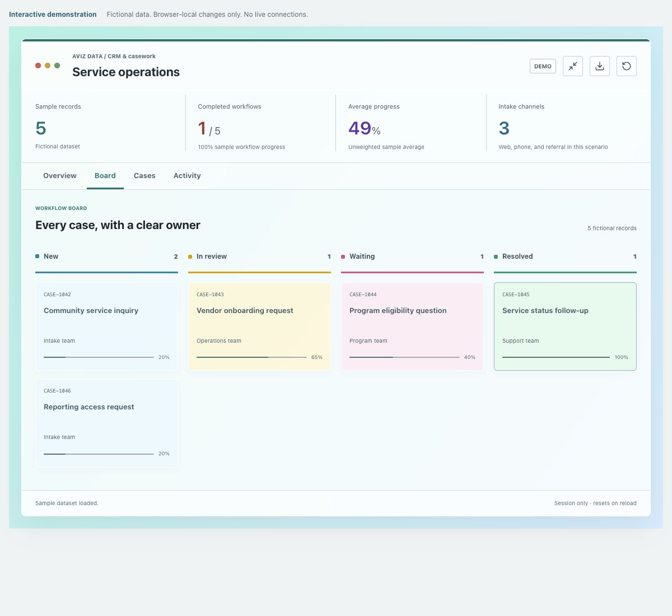This screenshot has height=616, width=672.
Task: Click the red window dot
Action: (38, 66)
